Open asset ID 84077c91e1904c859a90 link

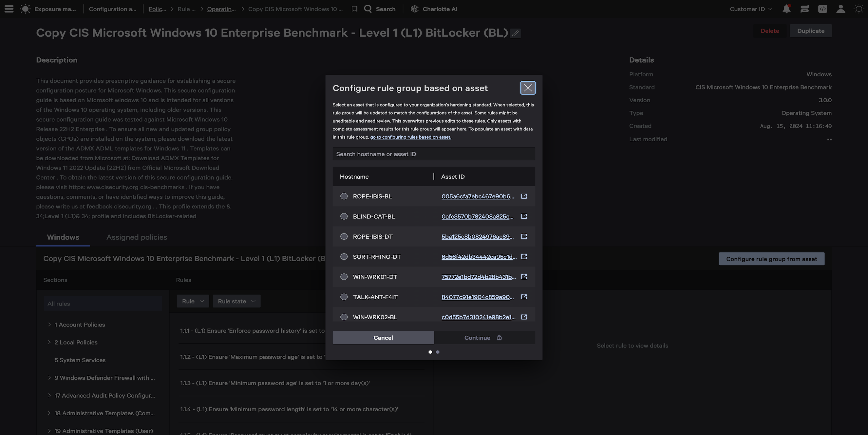tap(478, 297)
